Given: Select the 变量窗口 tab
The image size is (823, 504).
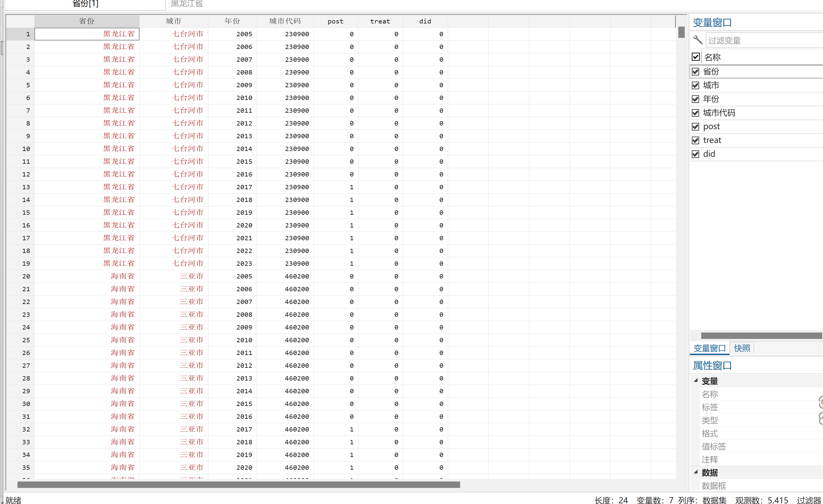Looking at the screenshot, I should (x=709, y=348).
